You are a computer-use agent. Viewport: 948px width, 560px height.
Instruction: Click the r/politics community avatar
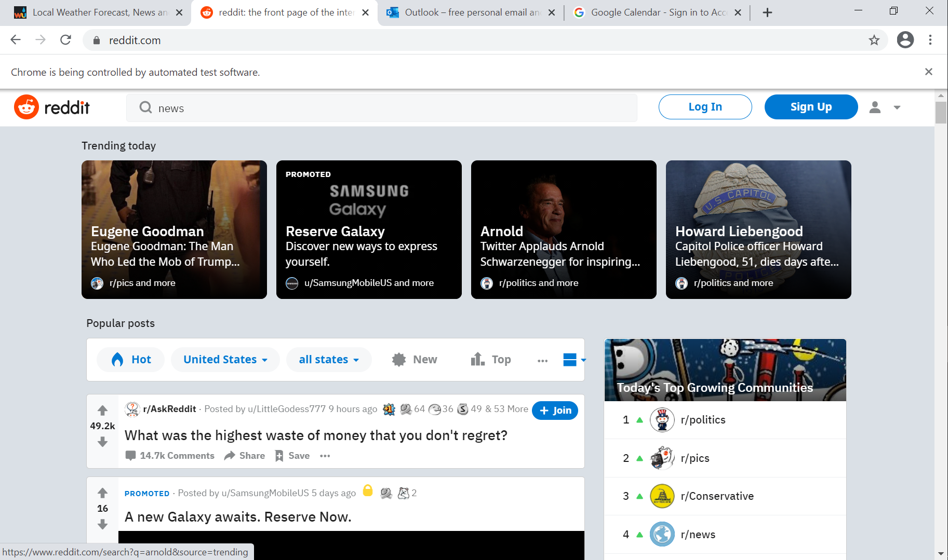coord(662,420)
